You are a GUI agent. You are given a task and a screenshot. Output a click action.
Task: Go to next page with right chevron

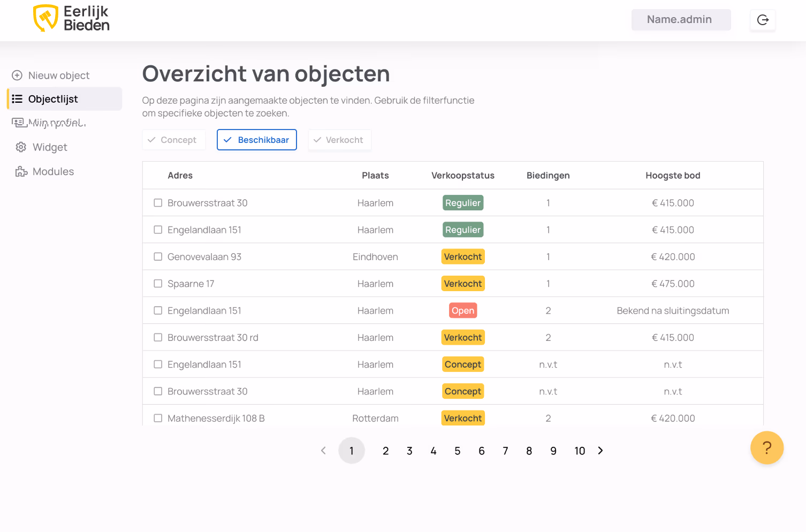click(x=600, y=451)
